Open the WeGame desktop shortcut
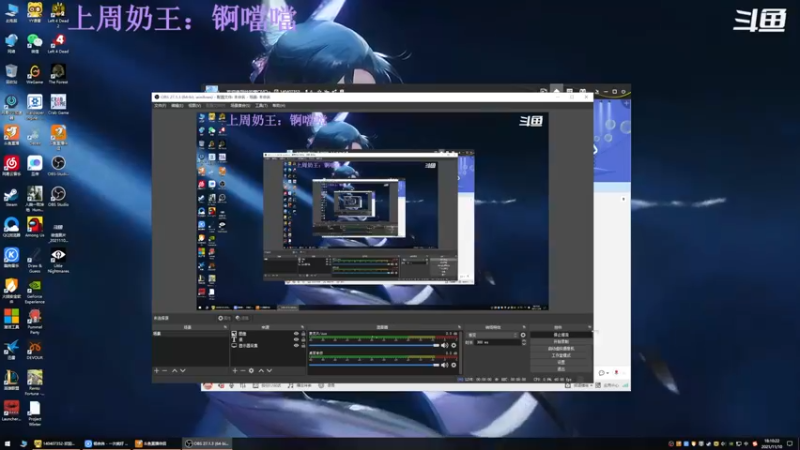800x450 pixels. (x=35, y=73)
